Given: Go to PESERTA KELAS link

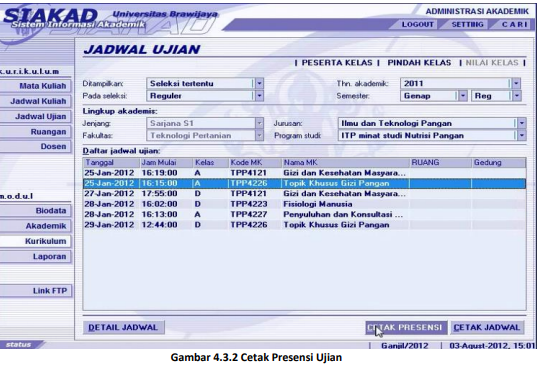Looking at the screenshot, I should point(337,63).
